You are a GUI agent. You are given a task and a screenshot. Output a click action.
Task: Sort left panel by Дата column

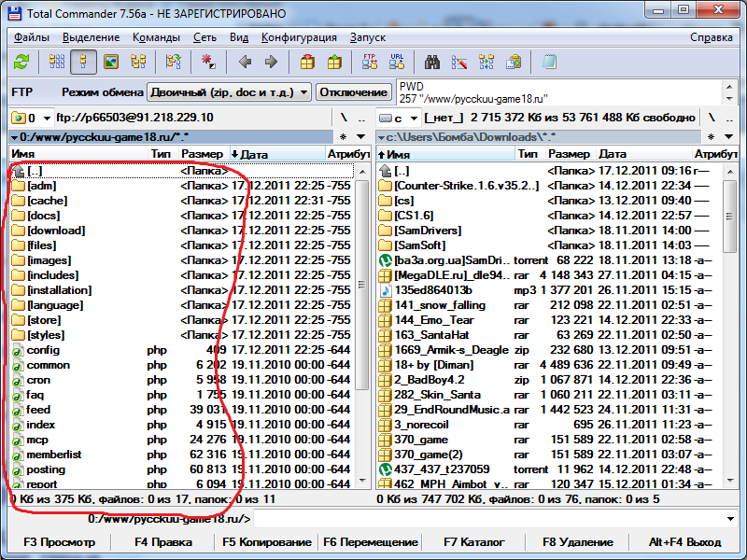coord(276,154)
